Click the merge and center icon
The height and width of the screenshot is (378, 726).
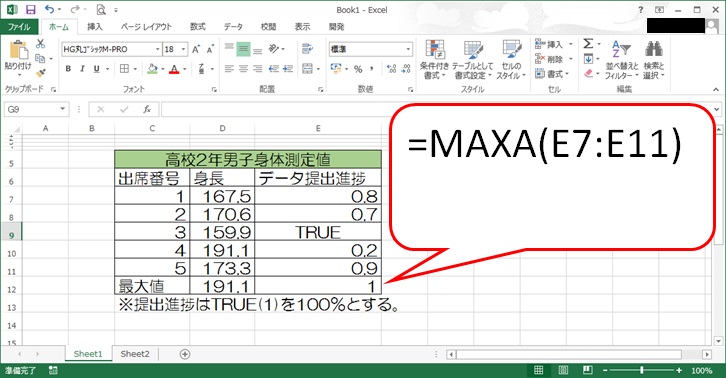pos(307,69)
